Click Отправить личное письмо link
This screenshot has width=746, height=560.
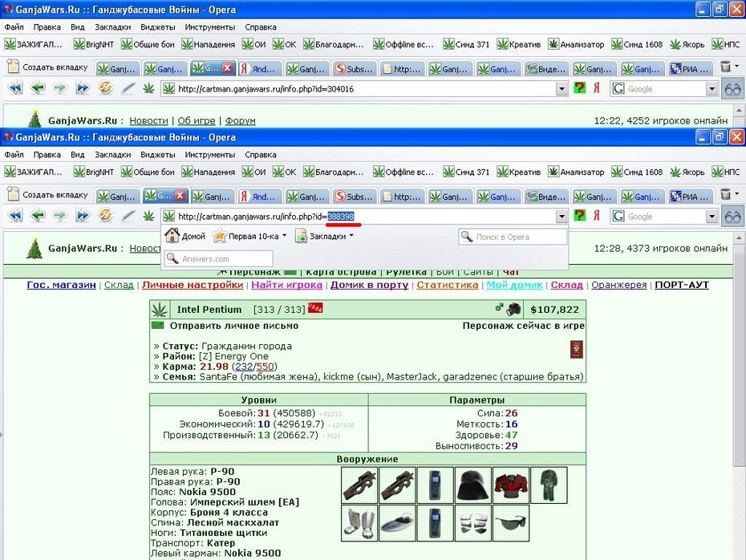click(x=234, y=326)
